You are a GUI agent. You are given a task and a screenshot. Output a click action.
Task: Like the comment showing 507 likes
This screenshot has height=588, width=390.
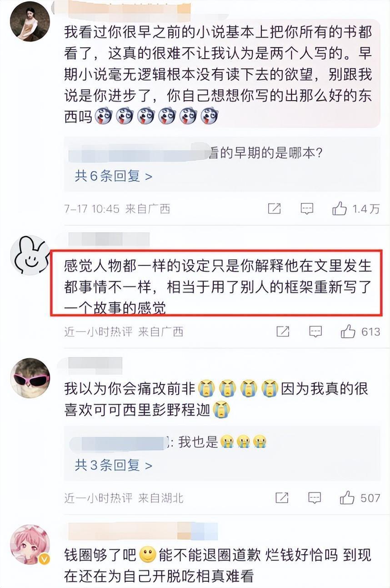point(360,498)
